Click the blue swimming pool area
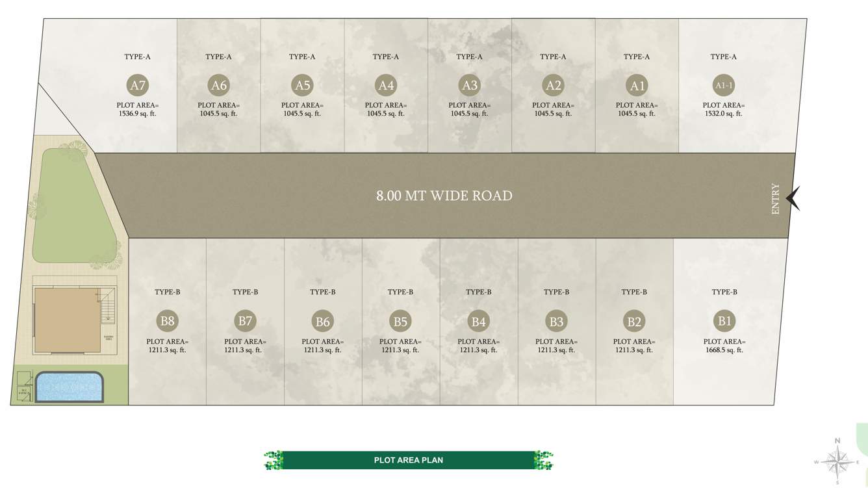868x488 pixels. pos(70,386)
